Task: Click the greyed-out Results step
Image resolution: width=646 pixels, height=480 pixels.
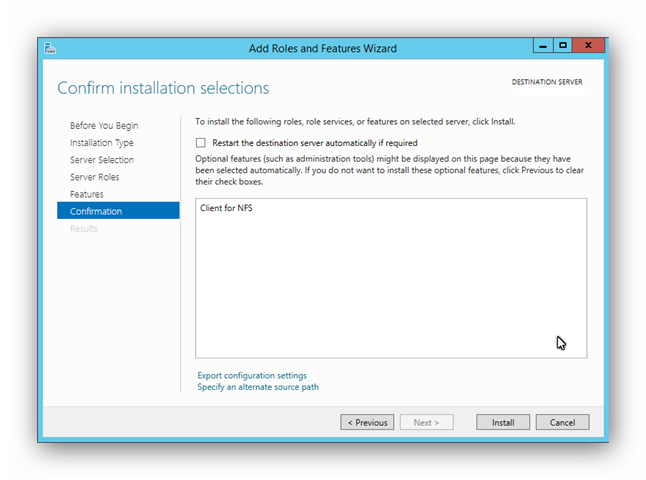Action: (84, 229)
